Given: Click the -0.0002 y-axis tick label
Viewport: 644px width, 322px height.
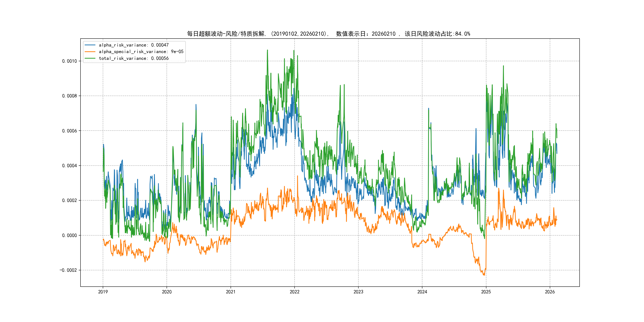Looking at the screenshot, I should pyautogui.click(x=68, y=270).
